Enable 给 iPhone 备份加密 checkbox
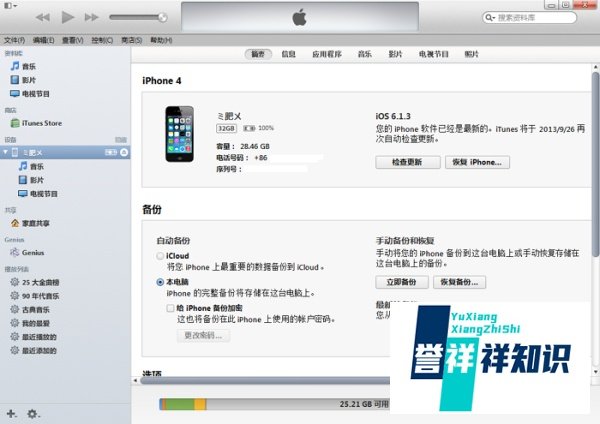The height and width of the screenshot is (424, 600). (170, 308)
